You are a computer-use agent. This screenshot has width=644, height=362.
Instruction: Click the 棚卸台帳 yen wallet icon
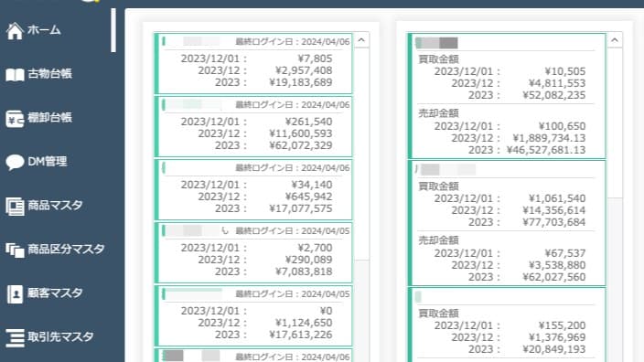pyautogui.click(x=15, y=119)
